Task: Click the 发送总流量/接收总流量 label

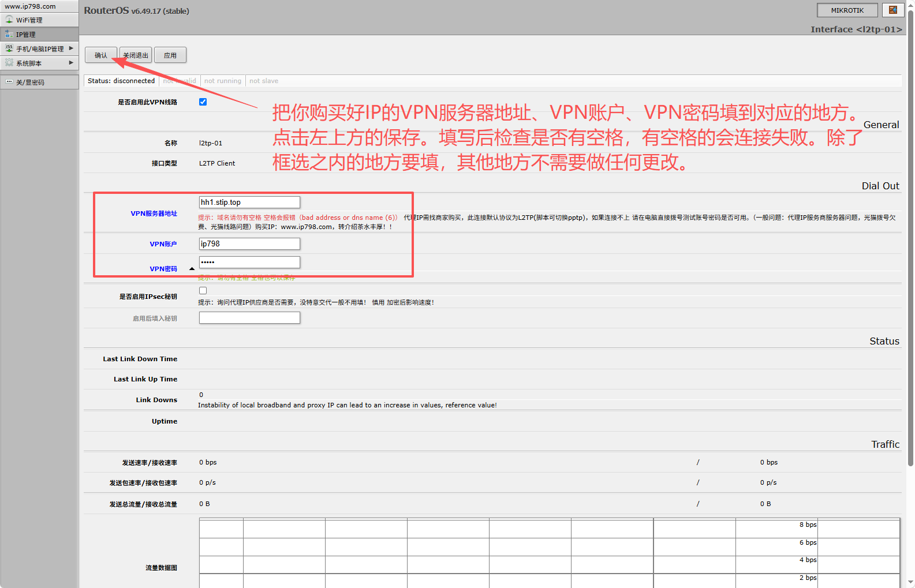Action: 143,504
